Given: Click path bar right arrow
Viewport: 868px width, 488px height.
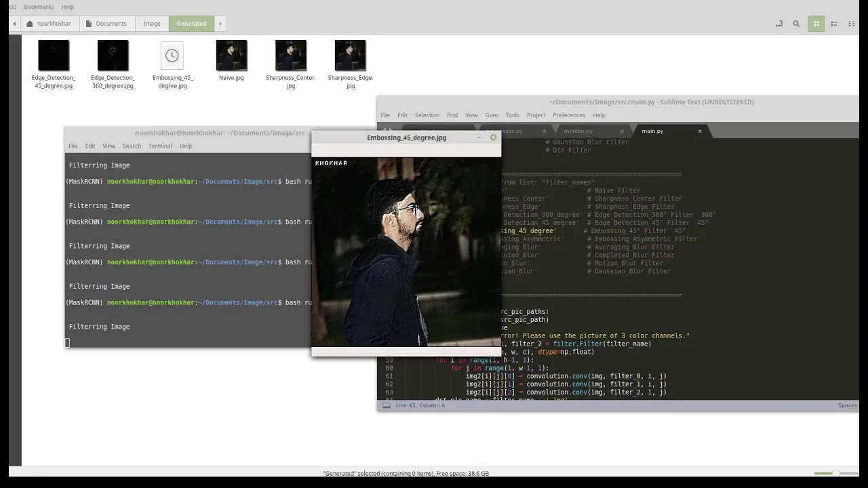Looking at the screenshot, I should [220, 24].
